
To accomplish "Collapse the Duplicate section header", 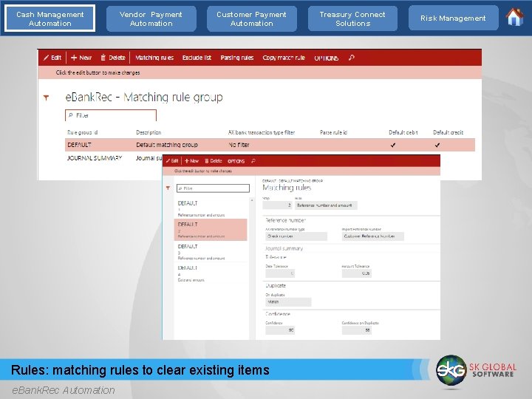I will coord(276,286).
